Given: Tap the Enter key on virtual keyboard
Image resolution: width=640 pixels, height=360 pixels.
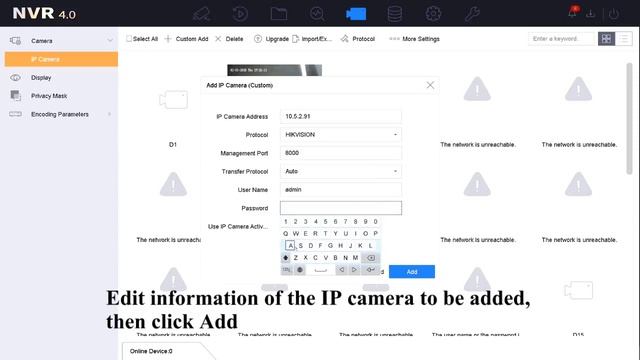Looking at the screenshot, I should coord(371,270).
